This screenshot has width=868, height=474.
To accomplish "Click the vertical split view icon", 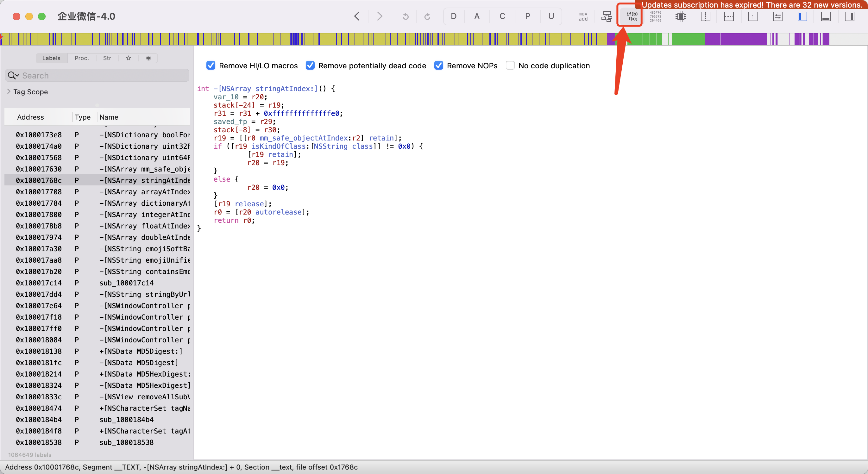I will point(705,16).
